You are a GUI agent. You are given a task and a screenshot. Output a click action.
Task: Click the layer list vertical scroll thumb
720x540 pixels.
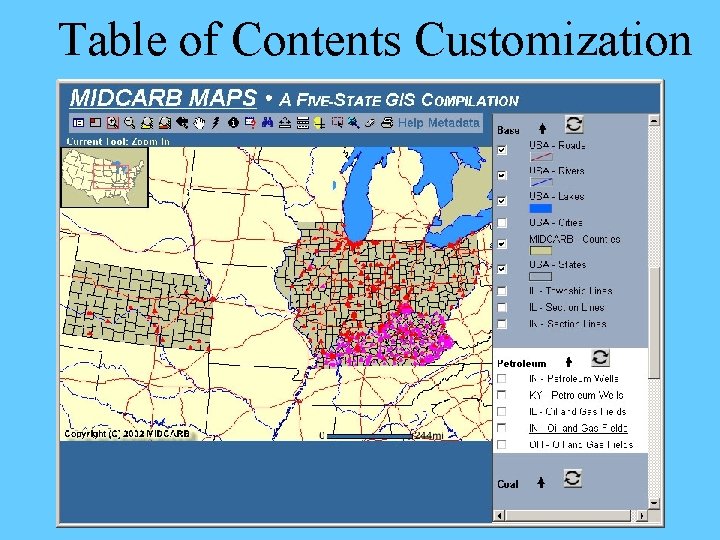click(654, 323)
